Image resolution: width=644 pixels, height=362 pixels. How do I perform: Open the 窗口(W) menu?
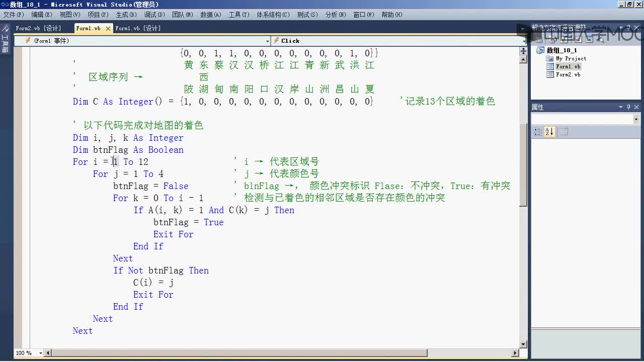[364, 15]
